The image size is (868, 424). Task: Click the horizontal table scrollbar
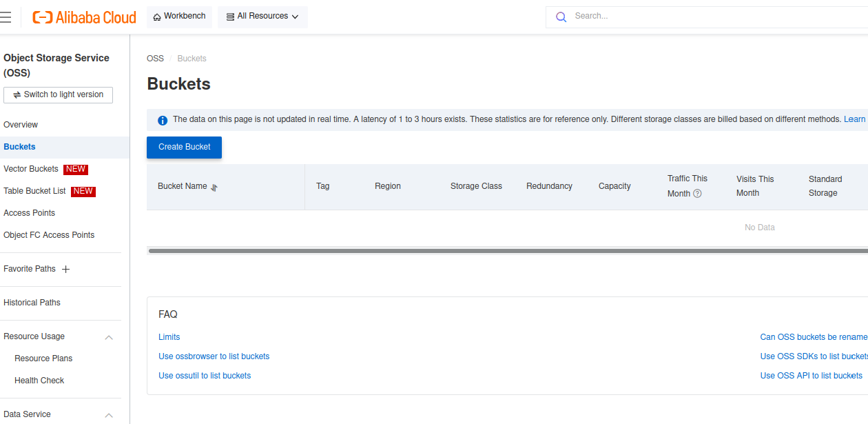(508, 251)
